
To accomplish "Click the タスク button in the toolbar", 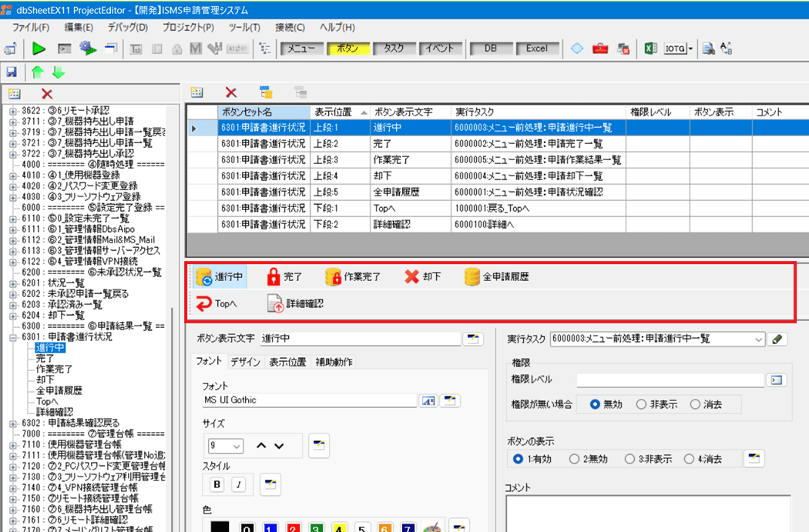I will tap(394, 49).
